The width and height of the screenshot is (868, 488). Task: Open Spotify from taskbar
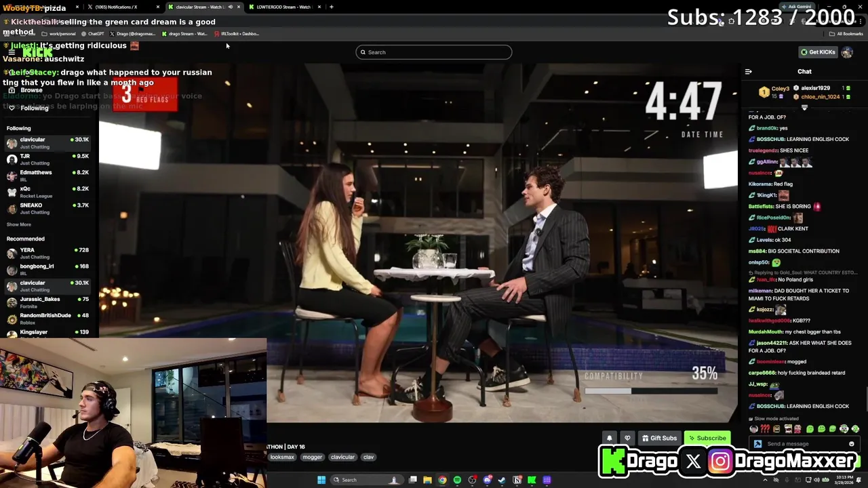pos(457,480)
